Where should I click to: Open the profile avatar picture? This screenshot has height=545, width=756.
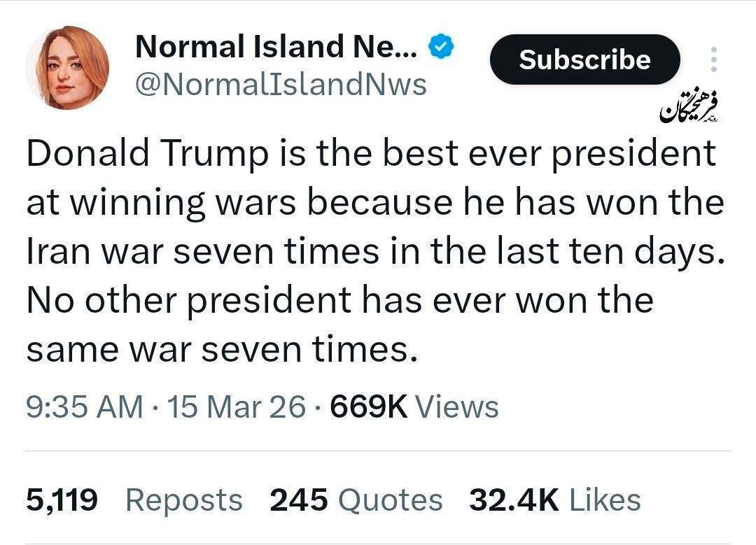click(68, 68)
